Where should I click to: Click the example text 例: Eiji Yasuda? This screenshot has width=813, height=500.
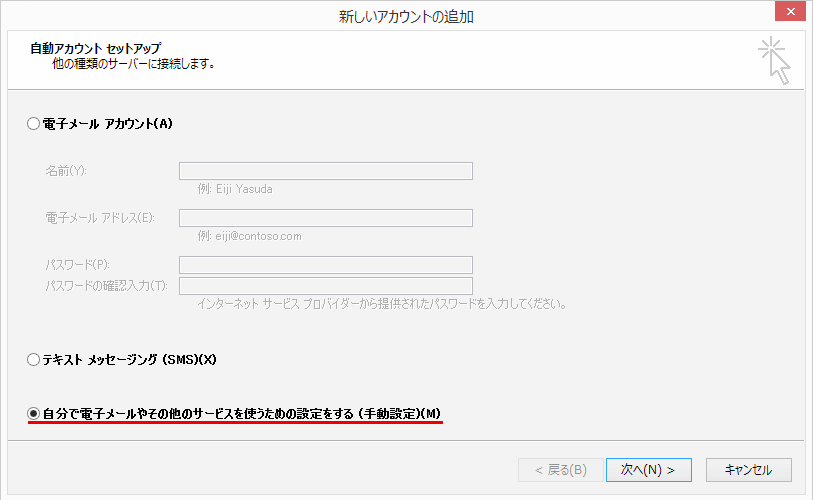point(235,189)
